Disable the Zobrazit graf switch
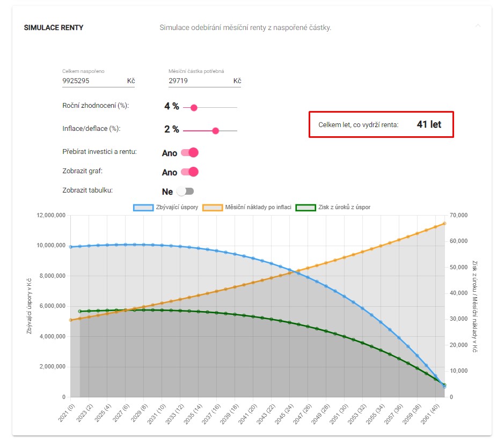 [x=189, y=172]
